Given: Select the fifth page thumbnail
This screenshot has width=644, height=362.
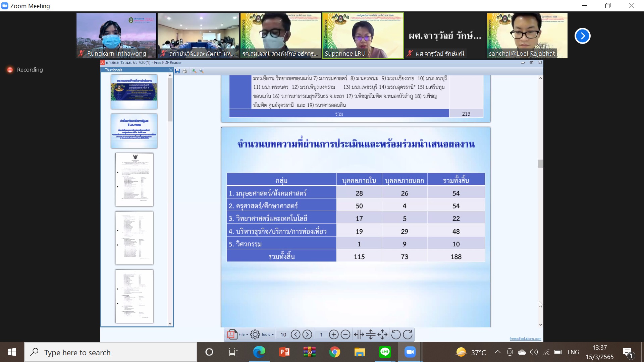Looking at the screenshot, I should [134, 296].
